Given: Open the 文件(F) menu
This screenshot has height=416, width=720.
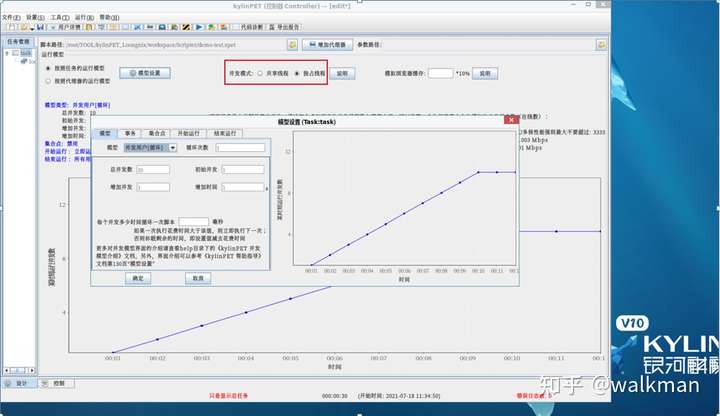Looking at the screenshot, I should [11, 17].
